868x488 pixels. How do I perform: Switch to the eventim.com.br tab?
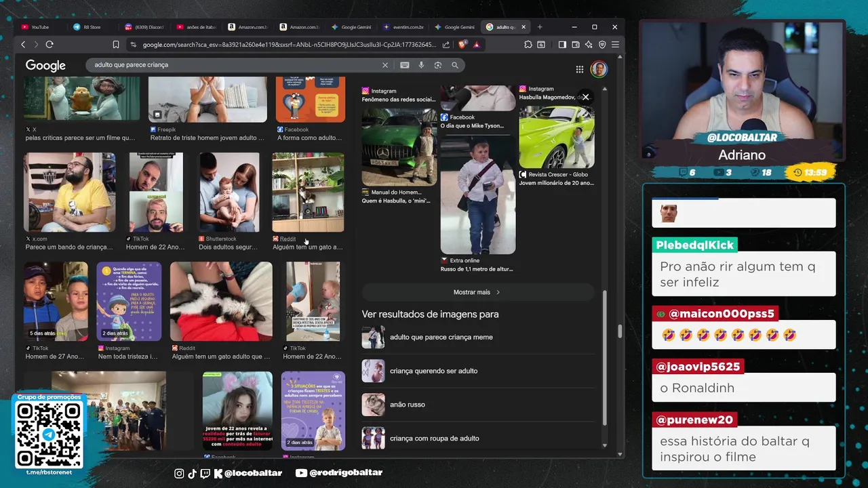403,27
